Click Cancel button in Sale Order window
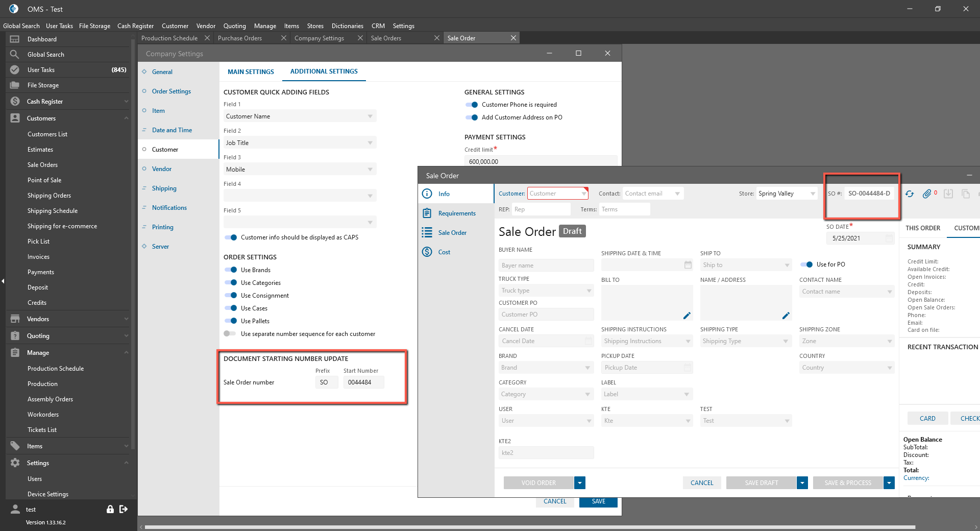 coord(702,483)
